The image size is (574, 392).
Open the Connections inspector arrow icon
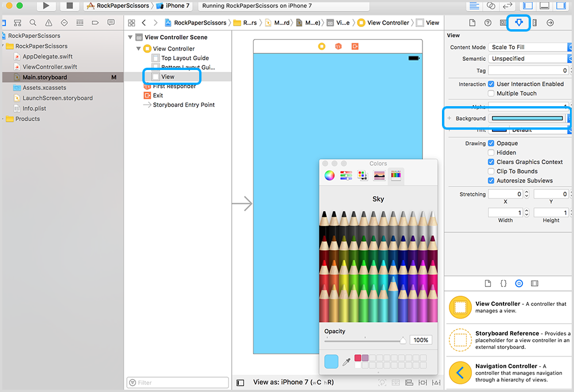point(550,23)
